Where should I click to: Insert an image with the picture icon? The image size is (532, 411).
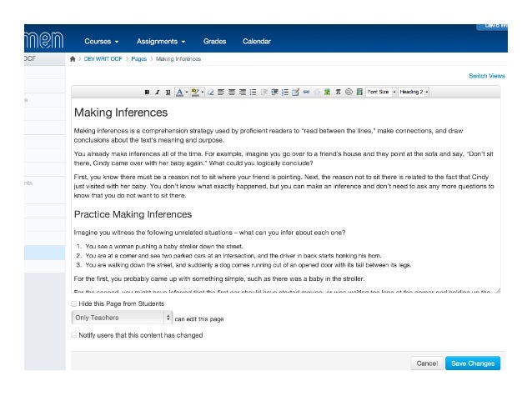pos(327,92)
